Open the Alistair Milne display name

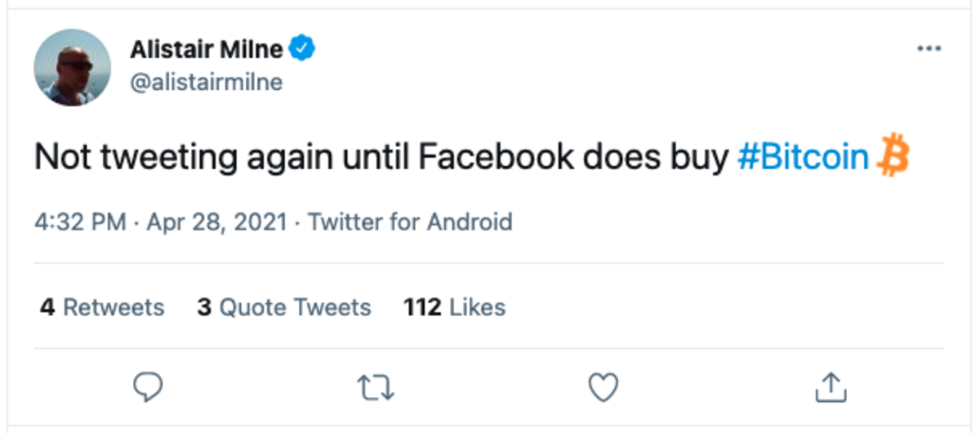(x=206, y=50)
